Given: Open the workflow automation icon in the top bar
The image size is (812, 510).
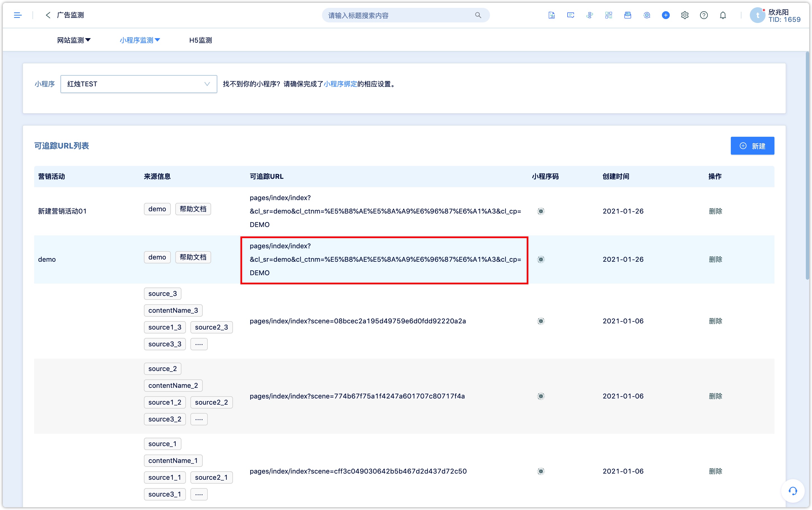Looking at the screenshot, I should click(589, 15).
